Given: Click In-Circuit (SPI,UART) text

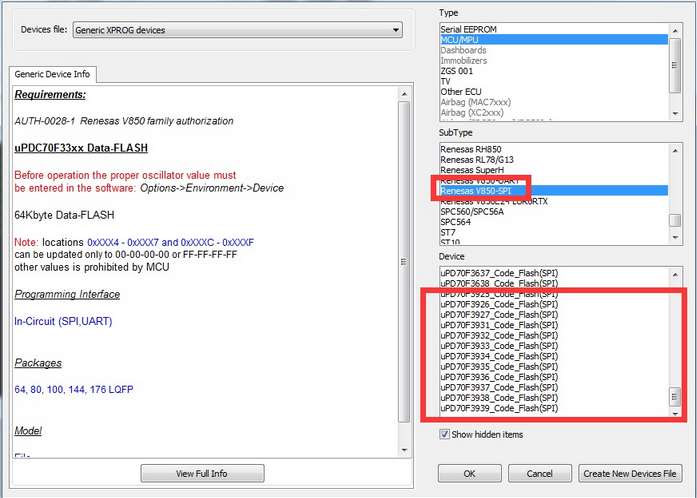Looking at the screenshot, I should click(x=63, y=321).
